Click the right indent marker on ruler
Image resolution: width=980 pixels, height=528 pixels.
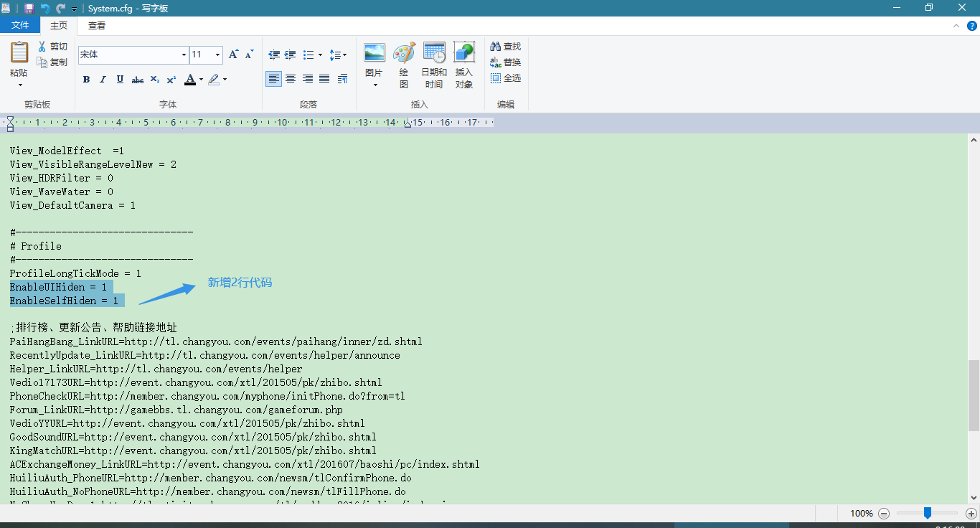click(x=407, y=124)
